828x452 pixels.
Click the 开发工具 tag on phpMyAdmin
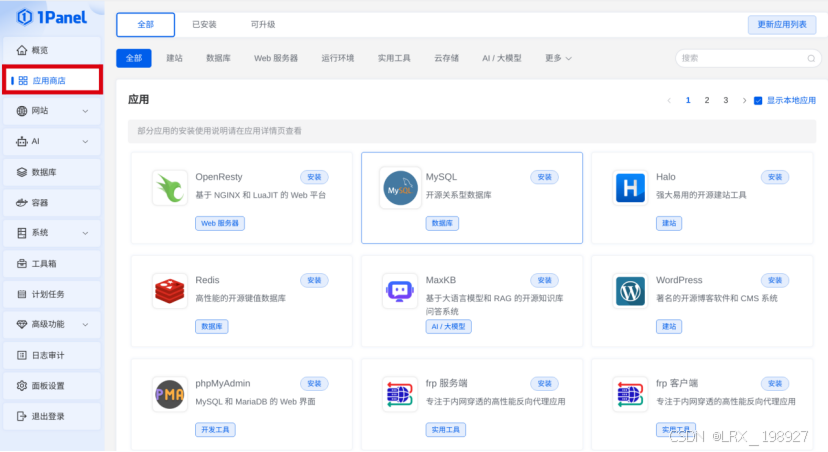pyautogui.click(x=215, y=430)
